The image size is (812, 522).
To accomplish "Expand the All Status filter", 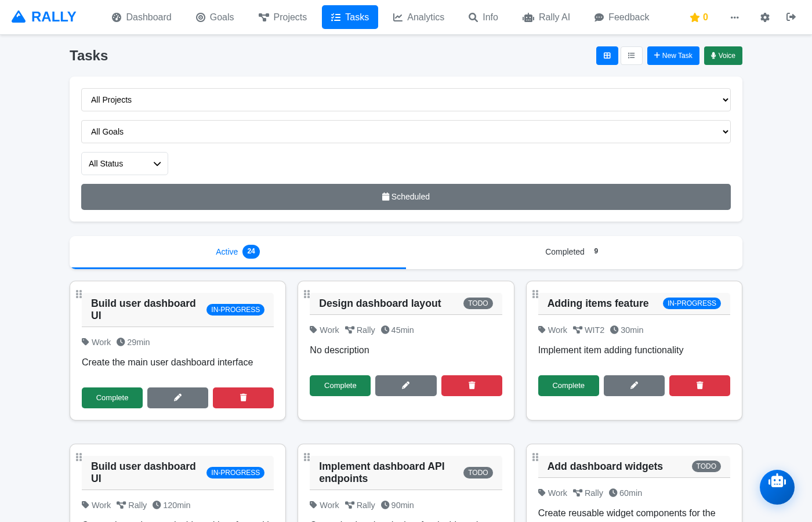I will (x=124, y=163).
